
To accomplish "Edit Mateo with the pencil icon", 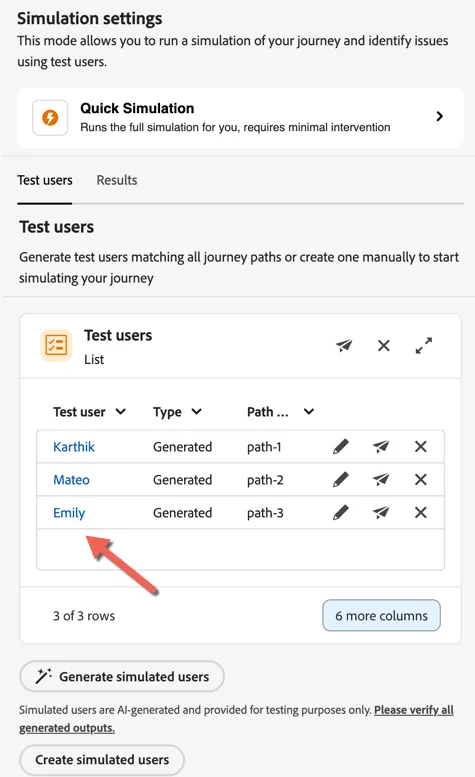I will point(341,479).
